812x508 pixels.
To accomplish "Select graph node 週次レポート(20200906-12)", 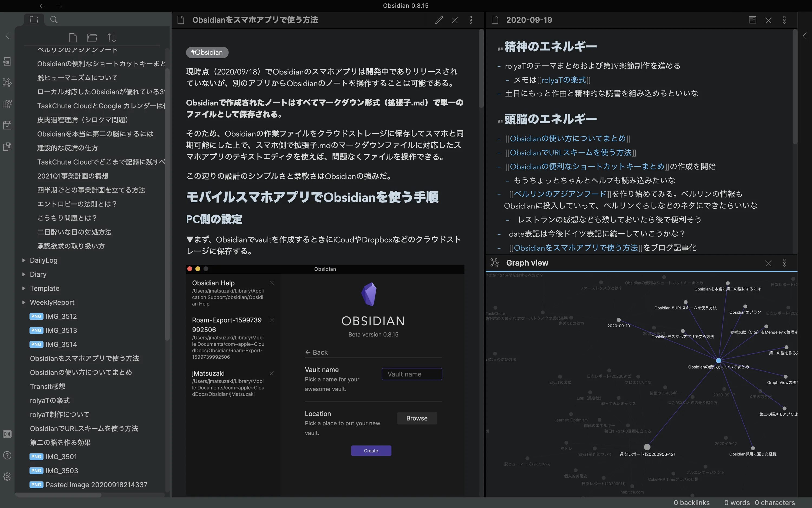I will [647, 447].
